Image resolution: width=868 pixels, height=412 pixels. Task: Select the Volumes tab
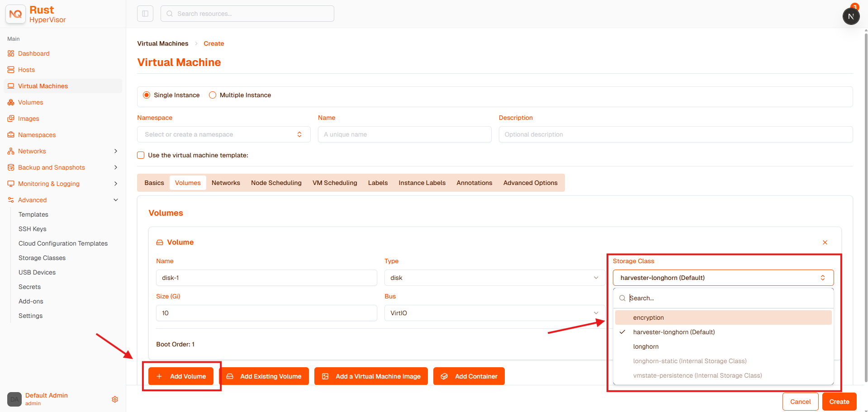point(188,183)
